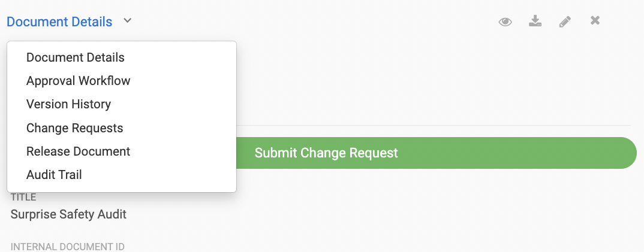Preview the document using the eye icon
The image size is (644, 252).
(x=505, y=22)
